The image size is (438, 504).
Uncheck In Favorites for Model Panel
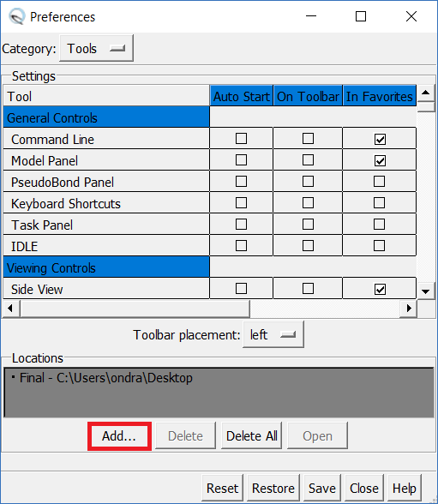380,160
